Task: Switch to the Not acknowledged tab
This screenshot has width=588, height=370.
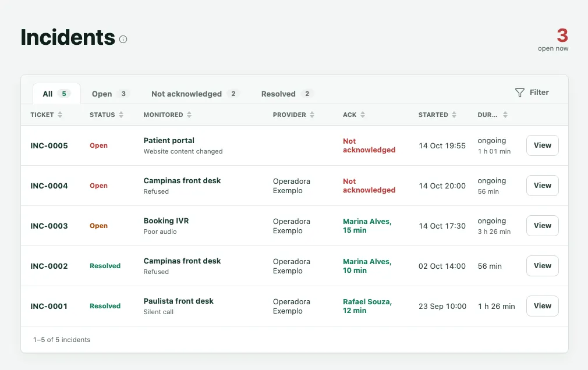Action: (x=196, y=94)
